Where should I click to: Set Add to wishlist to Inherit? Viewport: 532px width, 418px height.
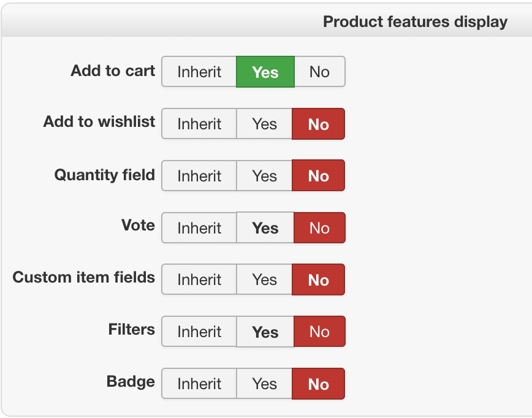point(199,124)
